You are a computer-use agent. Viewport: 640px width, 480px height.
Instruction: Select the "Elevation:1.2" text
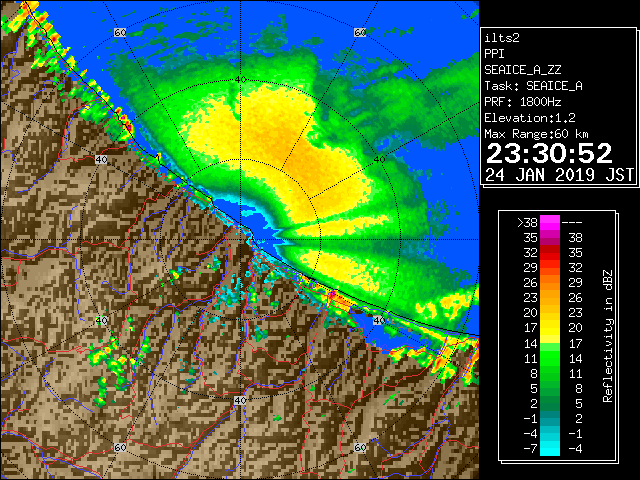[530, 118]
